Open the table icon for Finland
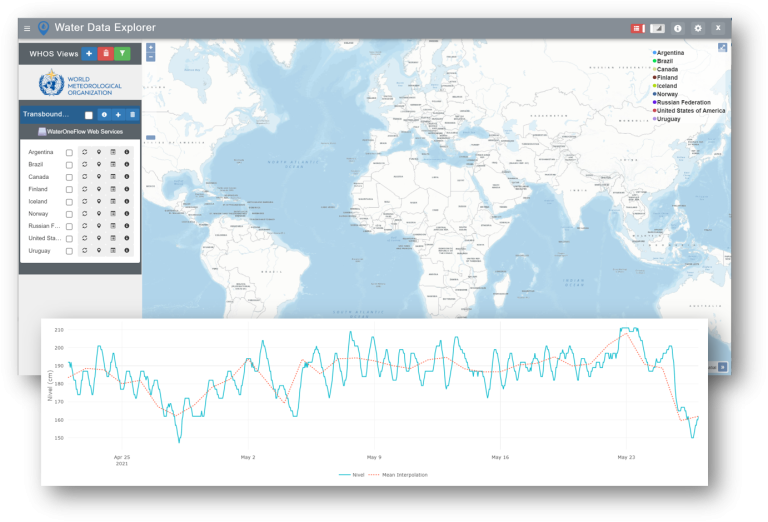The image size is (768, 522). tap(113, 189)
